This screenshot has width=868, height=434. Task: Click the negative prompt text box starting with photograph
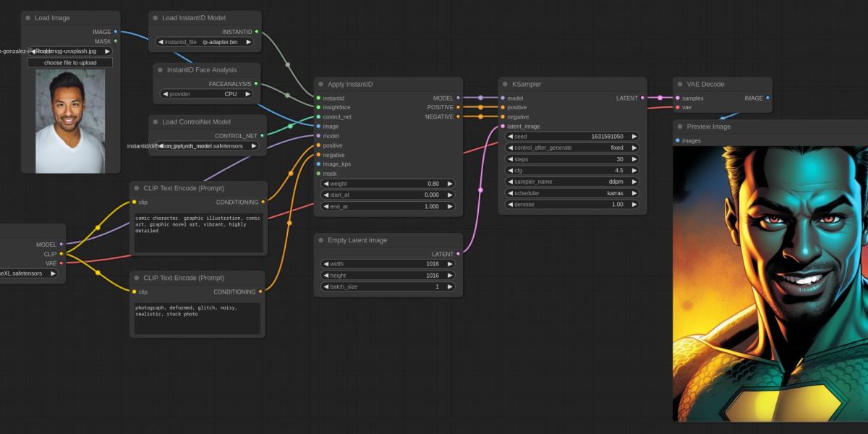click(x=197, y=318)
